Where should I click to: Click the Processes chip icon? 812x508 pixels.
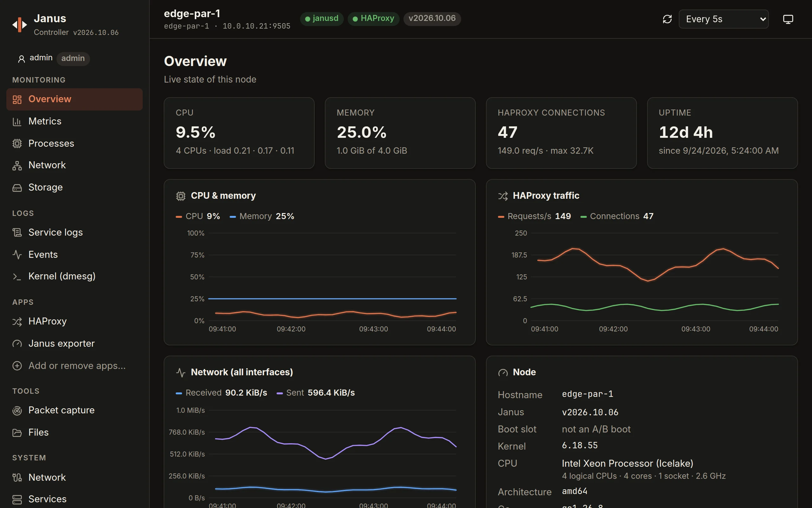pyautogui.click(x=17, y=144)
